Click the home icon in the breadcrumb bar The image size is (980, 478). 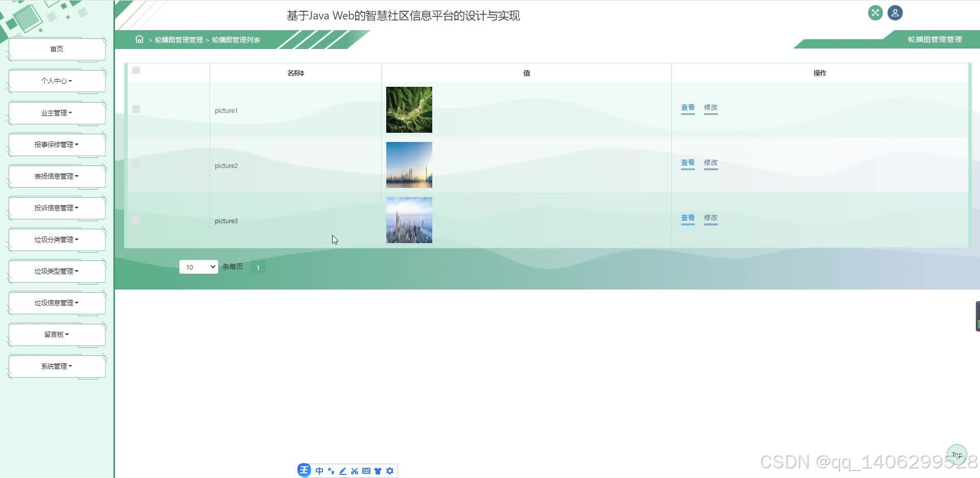click(x=139, y=39)
